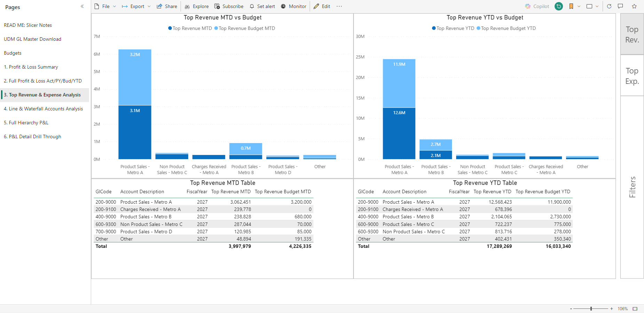Screen dimensions: 644x313
Task: Select the Top Exp. view button
Action: [632, 76]
